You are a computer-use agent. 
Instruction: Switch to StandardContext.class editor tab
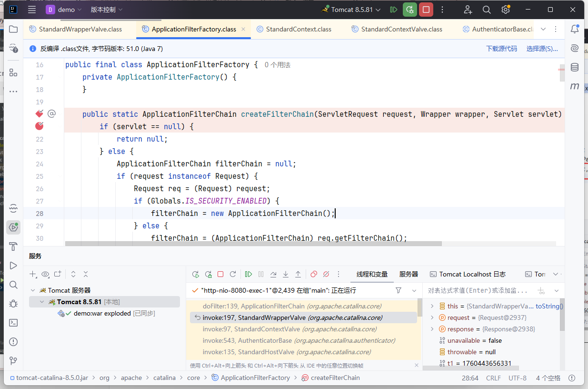point(299,29)
